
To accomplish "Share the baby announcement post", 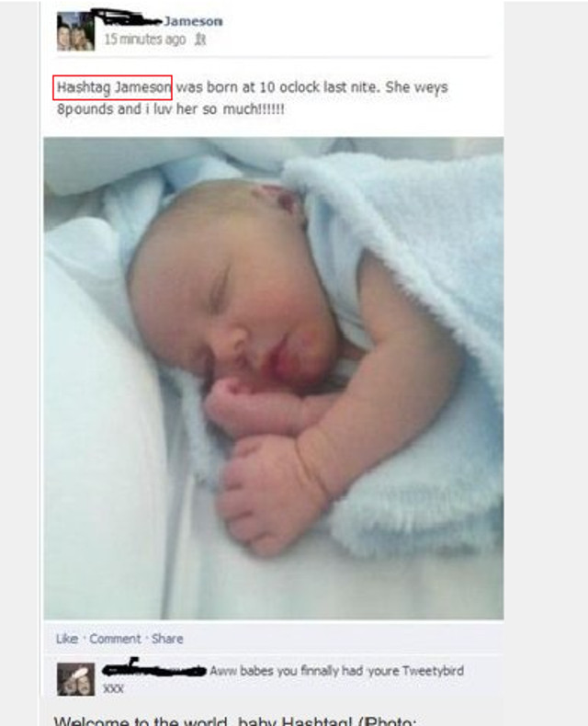I will (167, 639).
